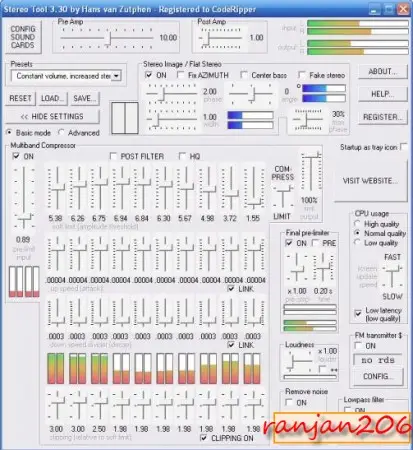Click the SAVE... button

(x=85, y=98)
